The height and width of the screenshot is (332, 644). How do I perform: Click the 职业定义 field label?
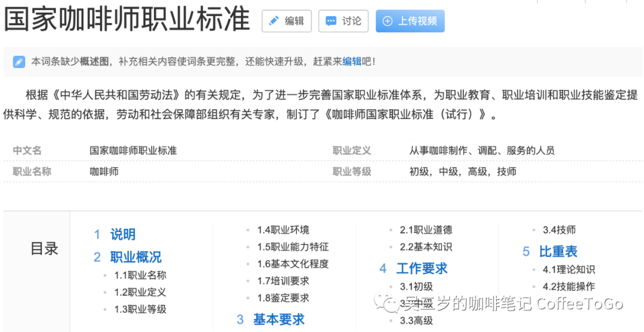point(352,151)
